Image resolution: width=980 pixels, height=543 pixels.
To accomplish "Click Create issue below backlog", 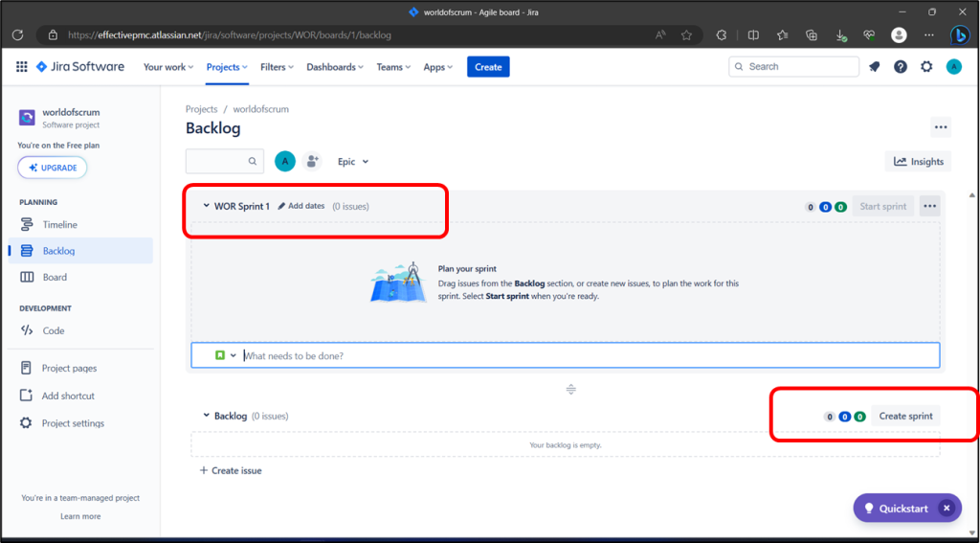I will point(230,470).
